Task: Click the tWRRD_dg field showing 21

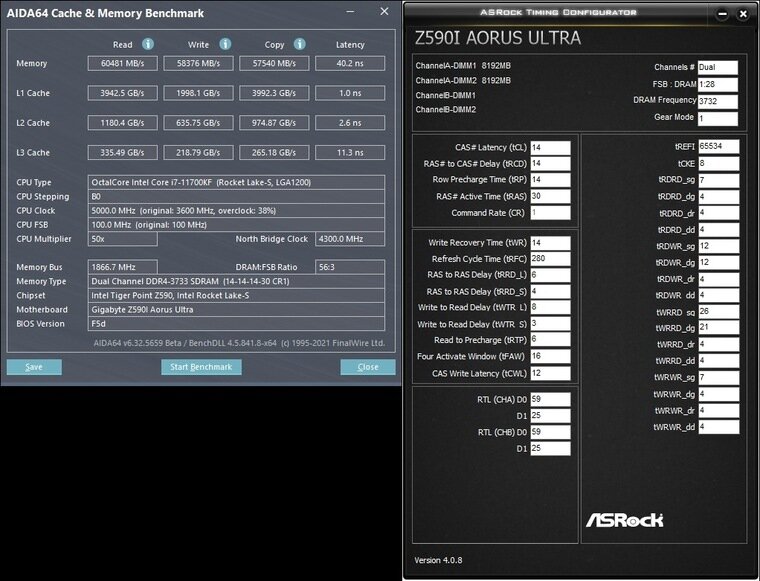Action: tap(719, 328)
